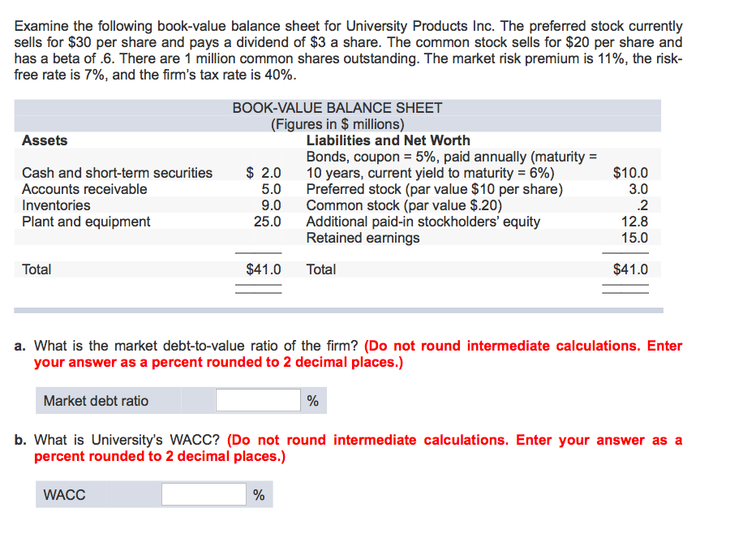Click the question "What is University's WACC?"

pos(127,440)
